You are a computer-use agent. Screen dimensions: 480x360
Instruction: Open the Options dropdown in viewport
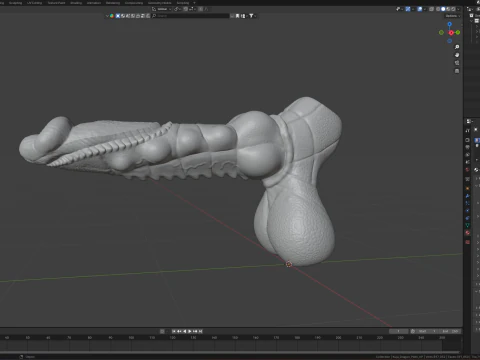coord(453,16)
